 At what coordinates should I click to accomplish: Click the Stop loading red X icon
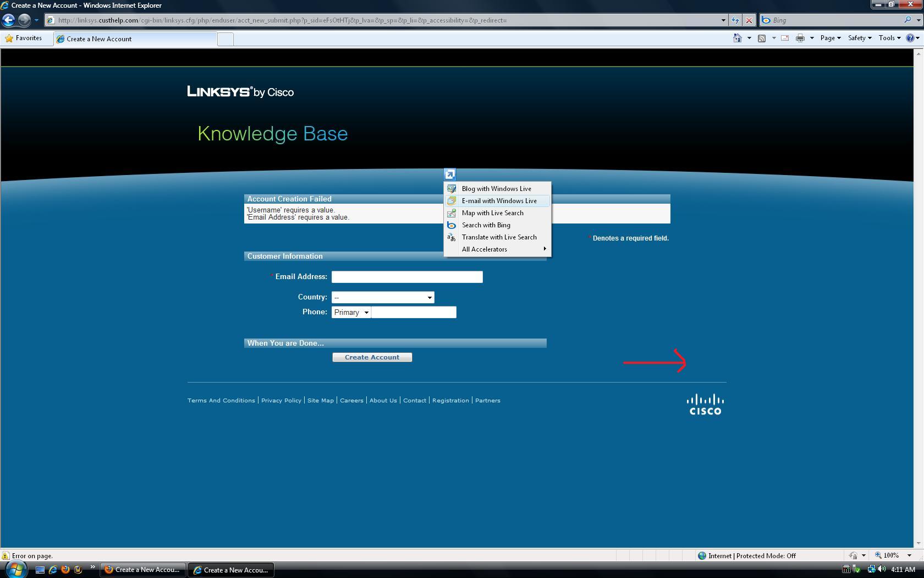click(x=749, y=20)
